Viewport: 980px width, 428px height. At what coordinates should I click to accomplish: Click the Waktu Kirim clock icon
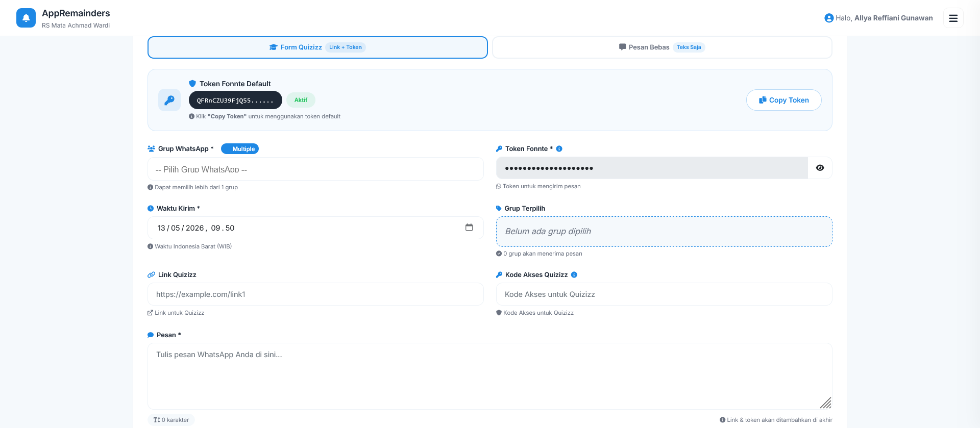151,209
